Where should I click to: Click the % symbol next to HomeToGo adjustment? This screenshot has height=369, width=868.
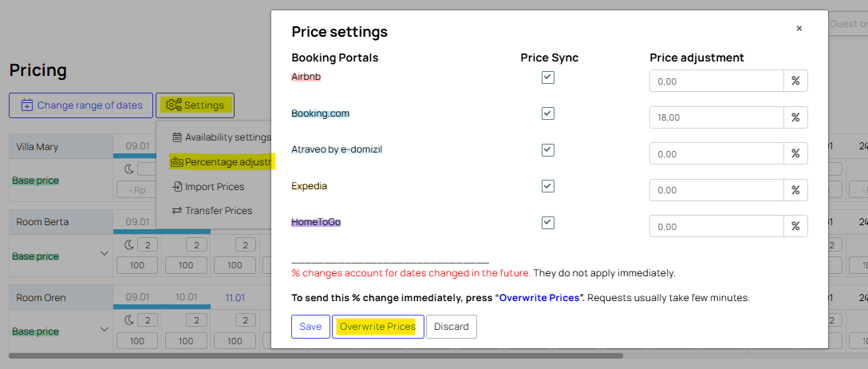[x=795, y=226]
